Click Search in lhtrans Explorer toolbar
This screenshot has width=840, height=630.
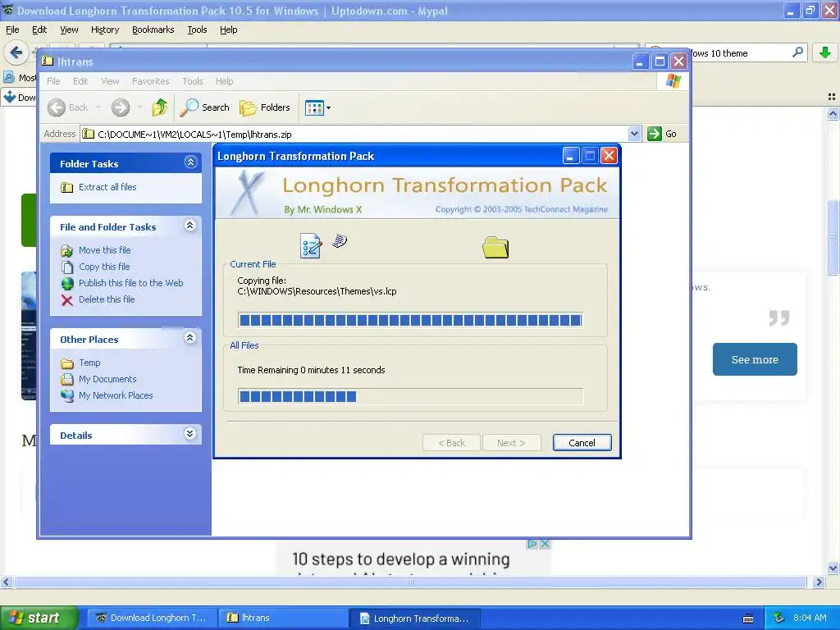pos(204,107)
